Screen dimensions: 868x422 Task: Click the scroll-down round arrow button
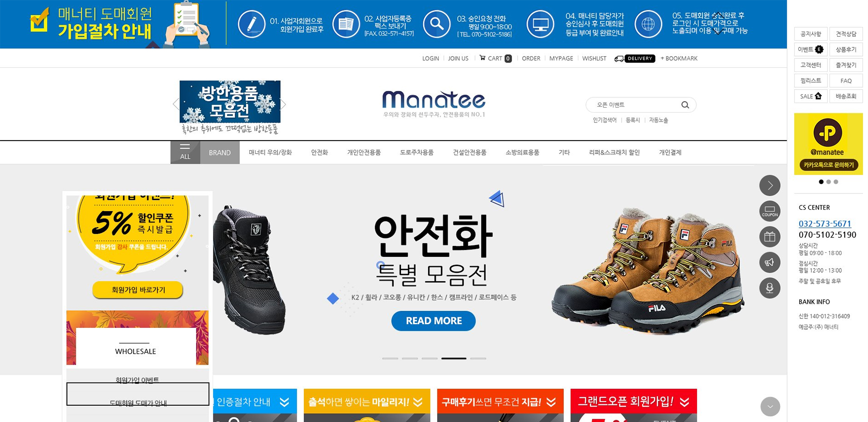coord(770,407)
